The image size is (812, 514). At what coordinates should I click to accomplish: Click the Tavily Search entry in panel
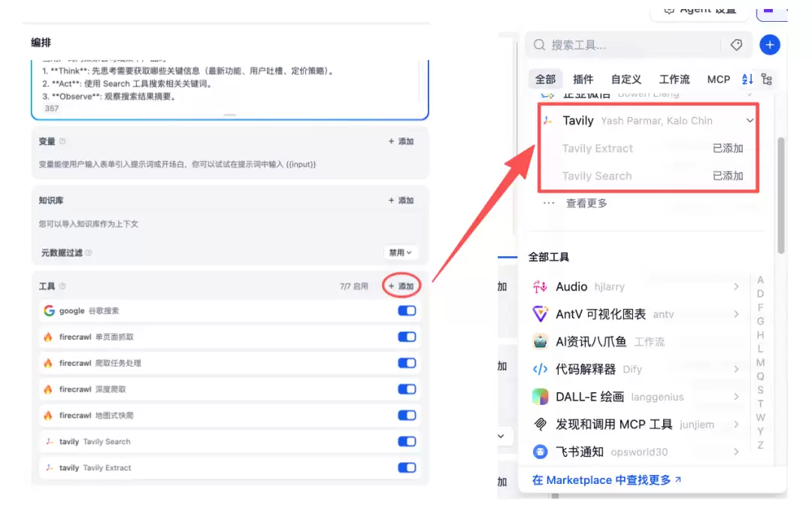click(653, 176)
